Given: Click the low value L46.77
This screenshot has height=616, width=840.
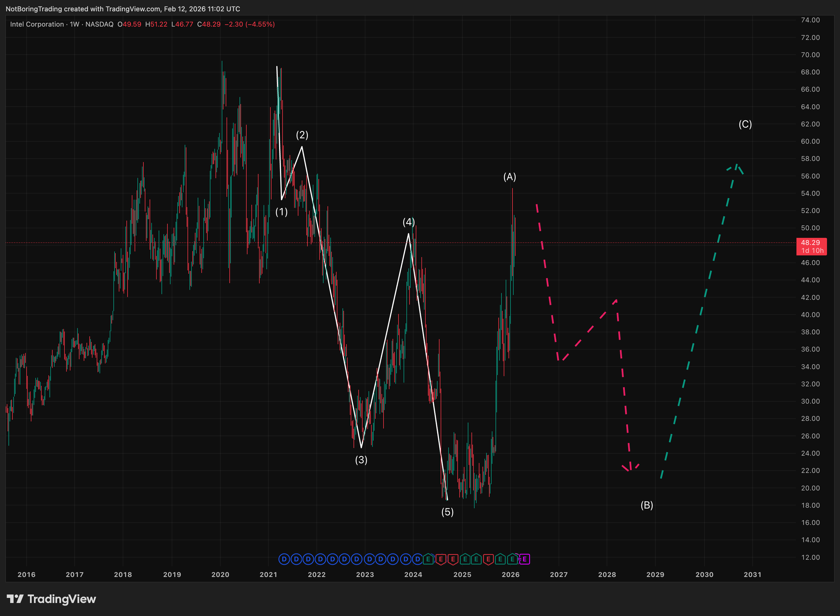Looking at the screenshot, I should (182, 24).
